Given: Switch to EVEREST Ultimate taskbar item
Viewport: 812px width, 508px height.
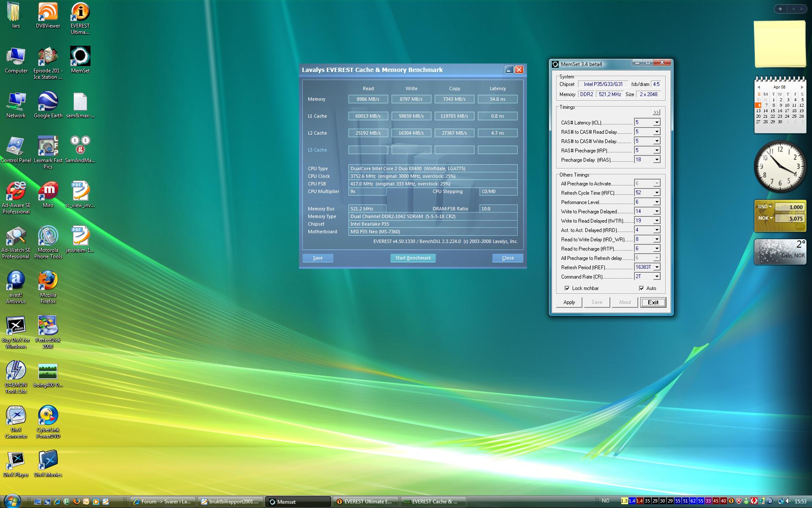Looking at the screenshot, I should (366, 502).
